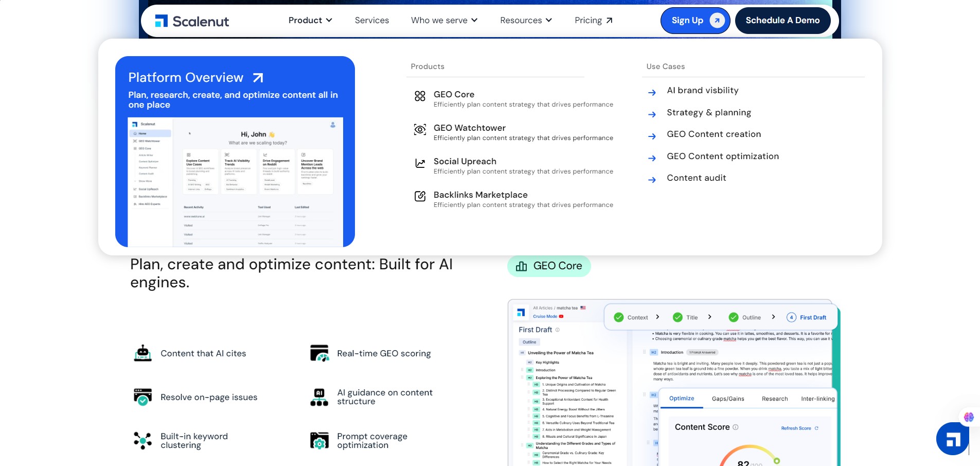
Task: Open the Pricing link
Action: (594, 20)
